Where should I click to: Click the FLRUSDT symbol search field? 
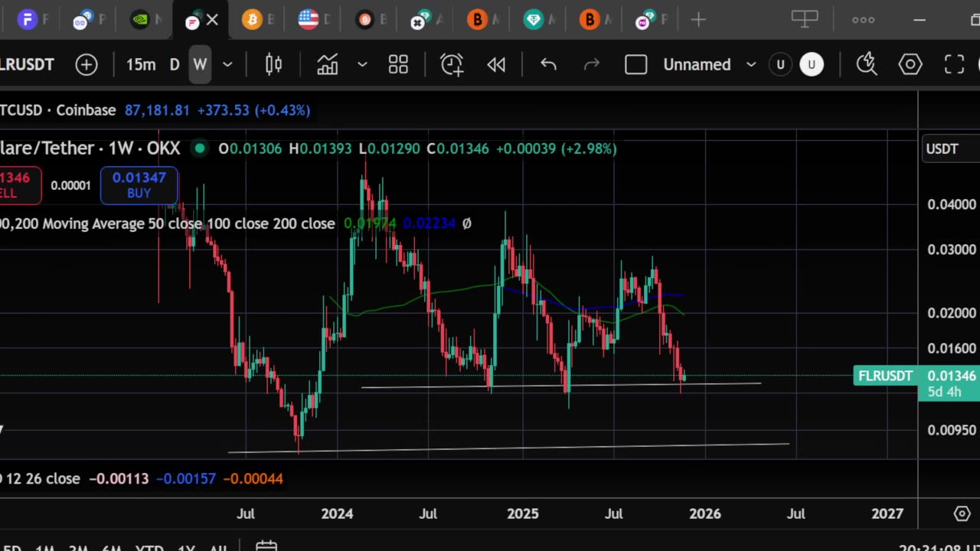tap(27, 65)
